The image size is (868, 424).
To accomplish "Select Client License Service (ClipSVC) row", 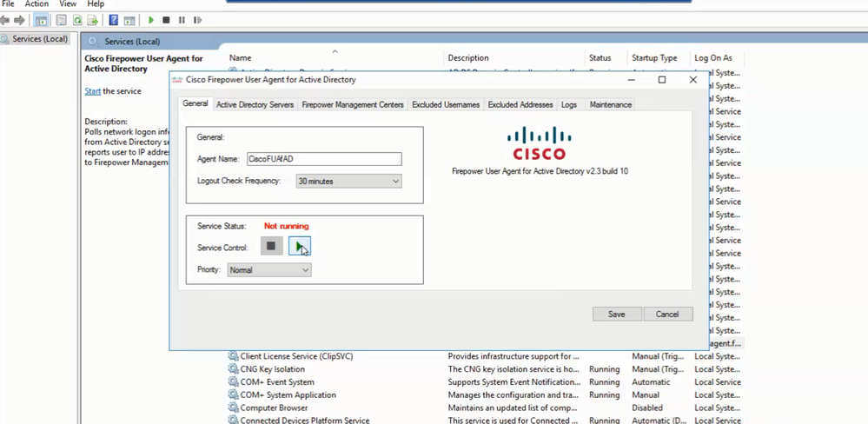I will tap(484, 356).
